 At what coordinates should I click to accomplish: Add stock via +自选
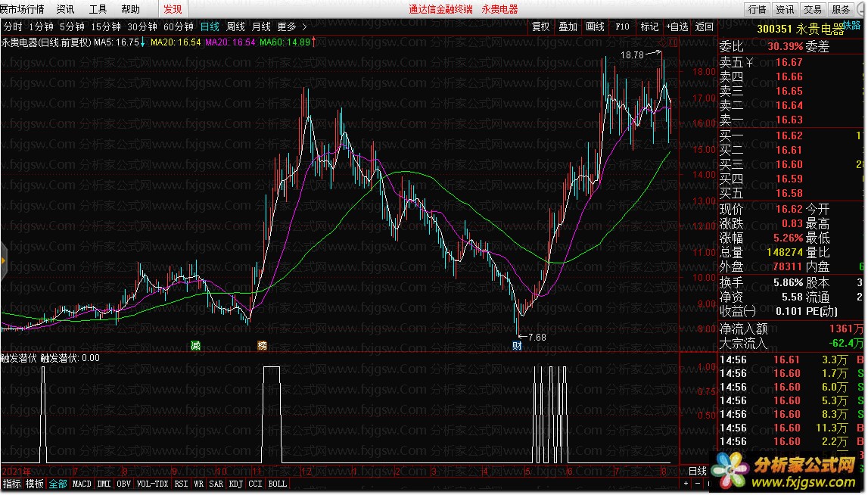click(677, 26)
